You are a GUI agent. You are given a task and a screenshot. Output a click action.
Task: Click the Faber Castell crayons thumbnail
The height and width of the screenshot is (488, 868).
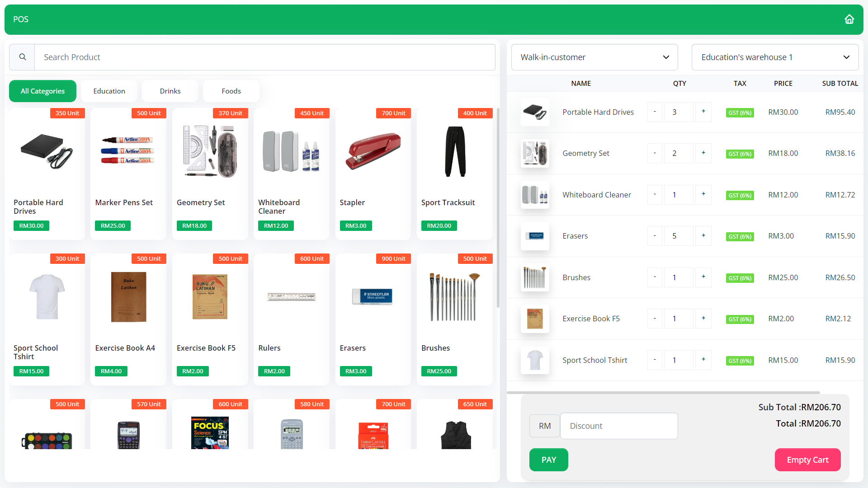[373, 435]
